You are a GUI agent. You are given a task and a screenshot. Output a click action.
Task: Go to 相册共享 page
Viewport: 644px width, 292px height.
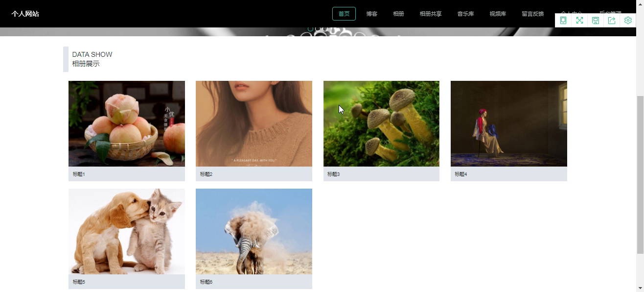(x=431, y=14)
